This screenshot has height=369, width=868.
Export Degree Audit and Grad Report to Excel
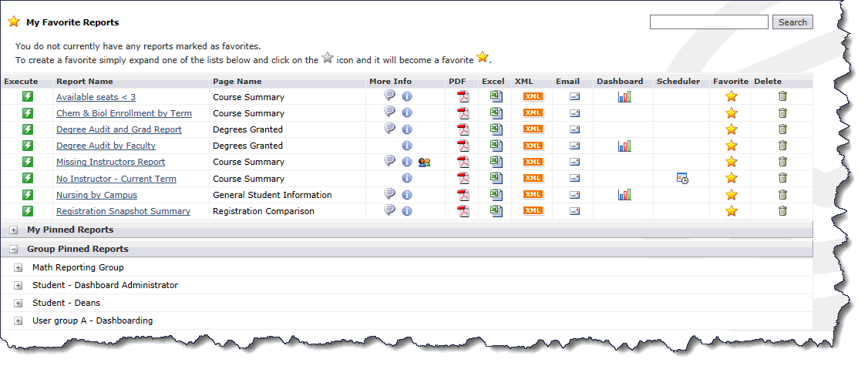pyautogui.click(x=495, y=129)
